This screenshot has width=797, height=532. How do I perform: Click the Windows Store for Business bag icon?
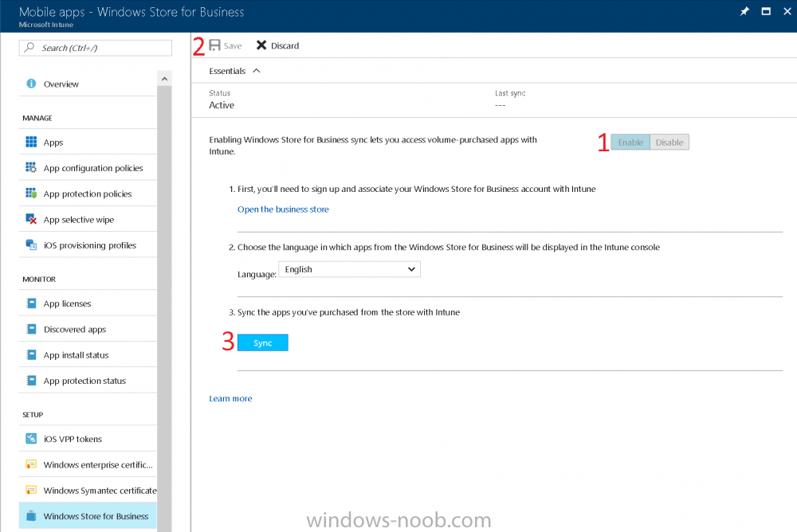click(x=31, y=516)
